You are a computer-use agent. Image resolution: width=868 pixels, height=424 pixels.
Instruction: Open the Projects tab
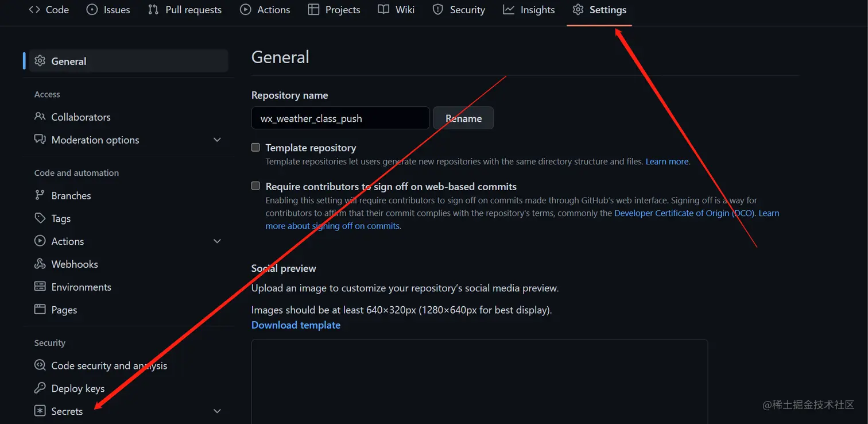click(334, 10)
